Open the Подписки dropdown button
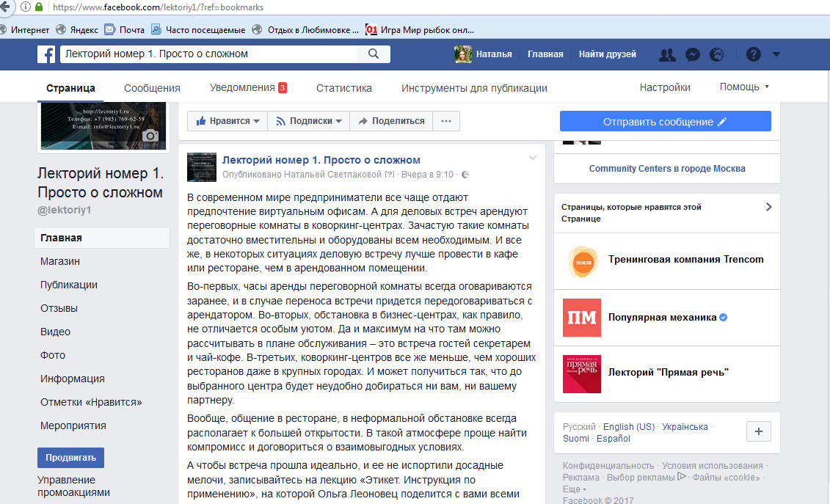830x504 pixels. pos(309,121)
